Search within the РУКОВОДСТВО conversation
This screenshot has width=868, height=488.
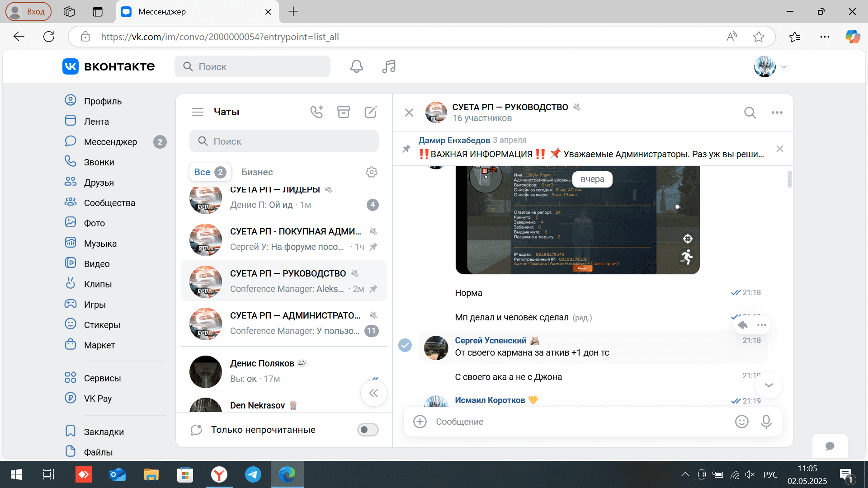pos(750,113)
